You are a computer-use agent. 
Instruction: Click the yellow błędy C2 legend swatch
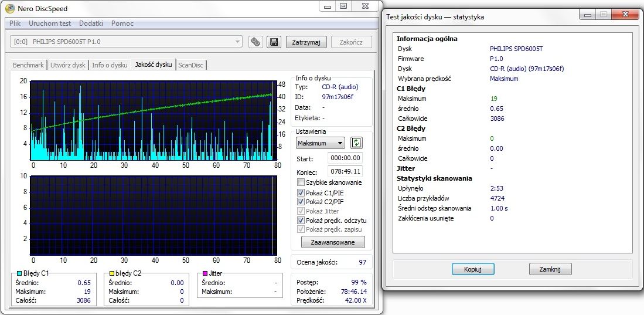coord(112,273)
